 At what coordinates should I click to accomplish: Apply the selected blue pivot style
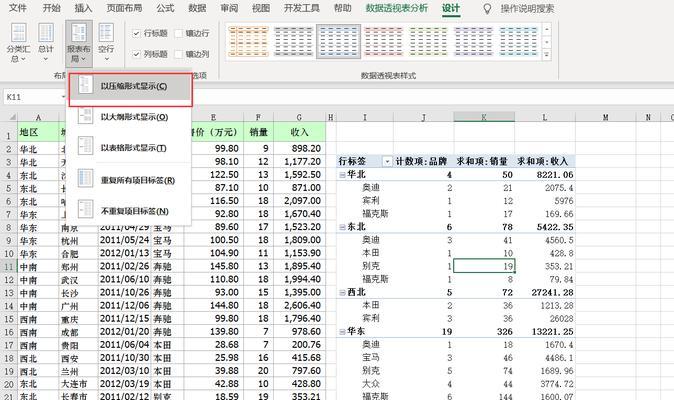point(338,41)
